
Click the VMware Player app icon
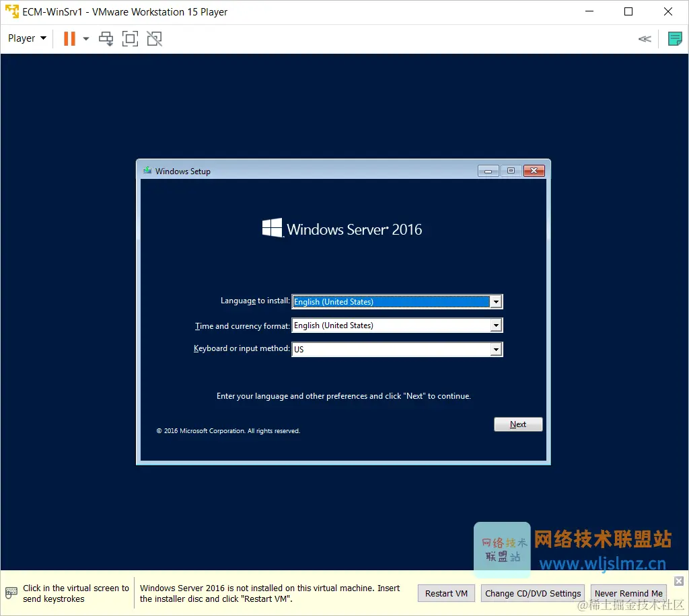[x=12, y=11]
